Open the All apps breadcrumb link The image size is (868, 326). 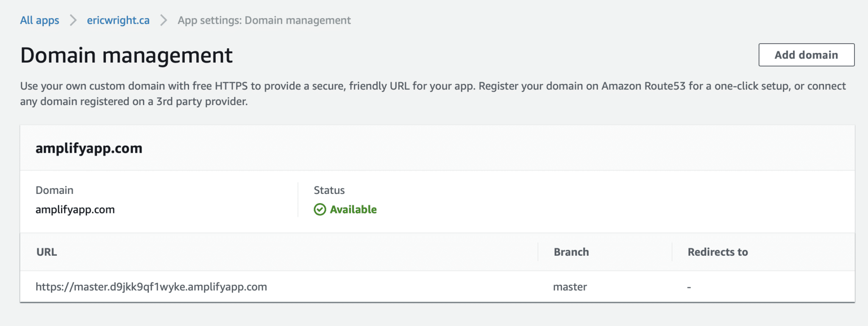(39, 20)
